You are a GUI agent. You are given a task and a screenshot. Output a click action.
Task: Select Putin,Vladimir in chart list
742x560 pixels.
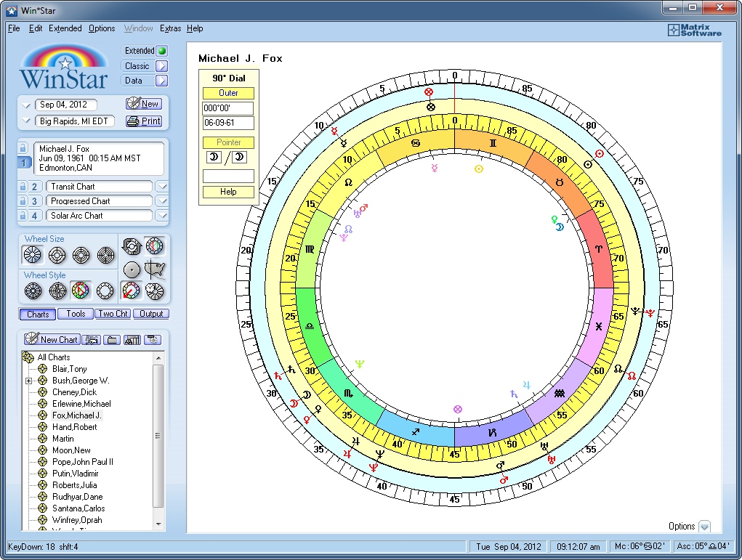point(76,474)
